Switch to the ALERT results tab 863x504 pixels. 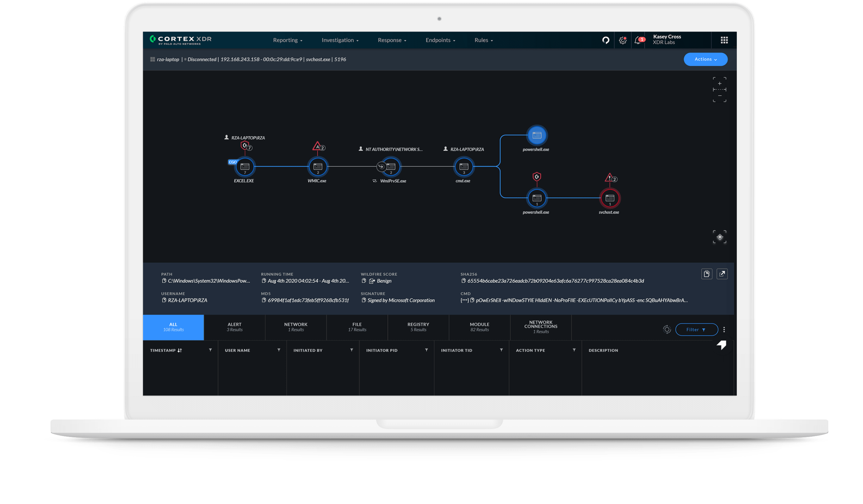click(x=235, y=327)
